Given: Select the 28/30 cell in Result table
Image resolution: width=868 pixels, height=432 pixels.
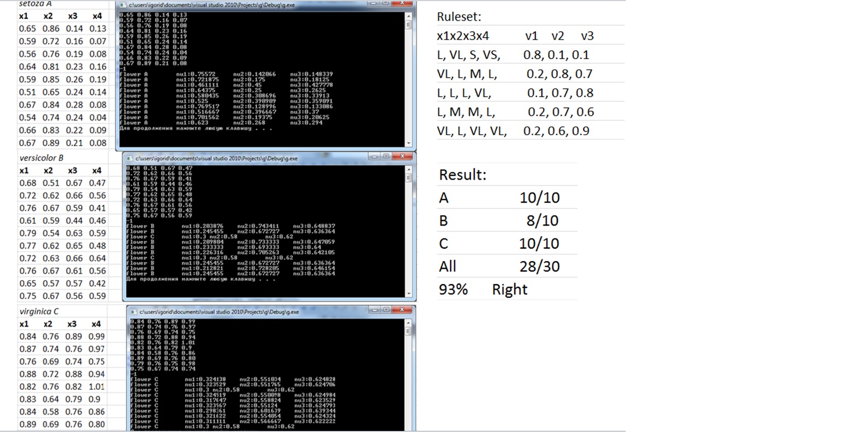Looking at the screenshot, I should (539, 267).
